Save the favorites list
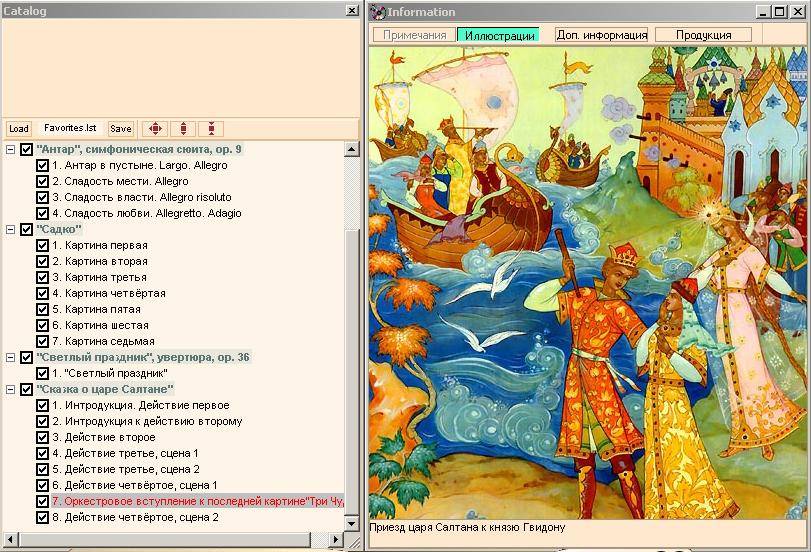The height and width of the screenshot is (552, 811). [121, 128]
